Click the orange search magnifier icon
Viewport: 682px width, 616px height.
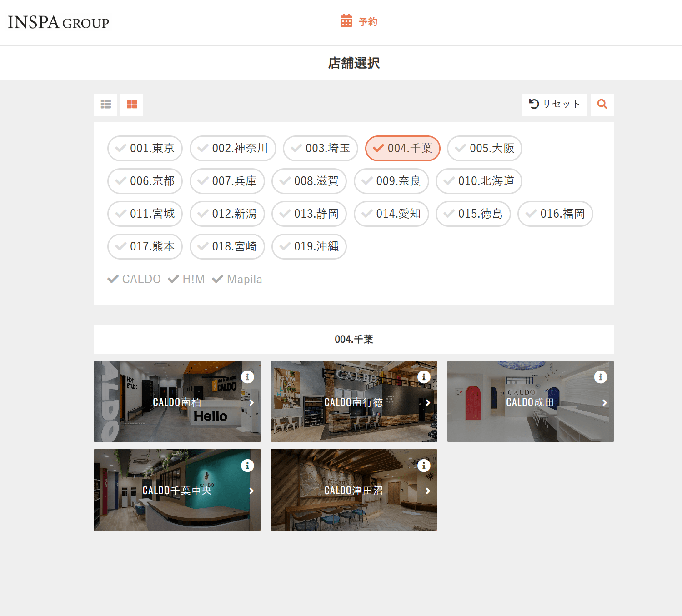(x=602, y=105)
